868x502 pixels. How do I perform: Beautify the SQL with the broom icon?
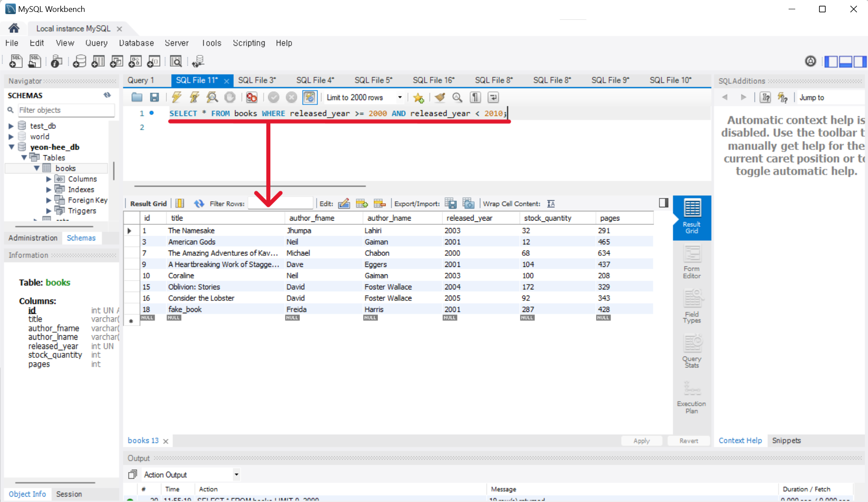[x=440, y=97]
